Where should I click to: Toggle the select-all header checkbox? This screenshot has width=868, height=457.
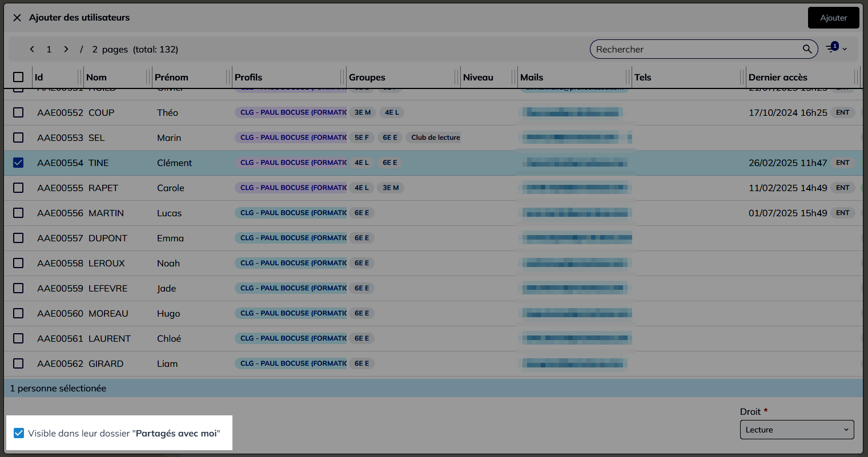[18, 77]
